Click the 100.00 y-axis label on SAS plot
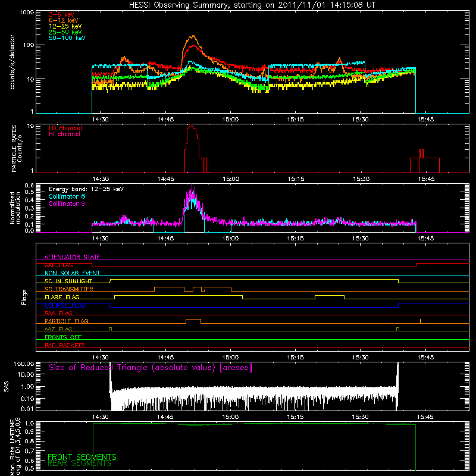This screenshot has width=476, height=476. coord(24,364)
